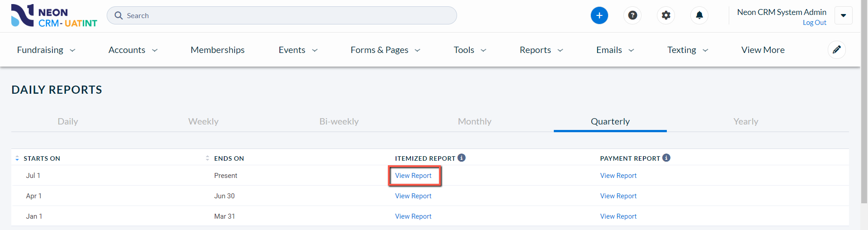The width and height of the screenshot is (868, 230).
Task: Click the Payment Report info icon
Action: point(666,158)
